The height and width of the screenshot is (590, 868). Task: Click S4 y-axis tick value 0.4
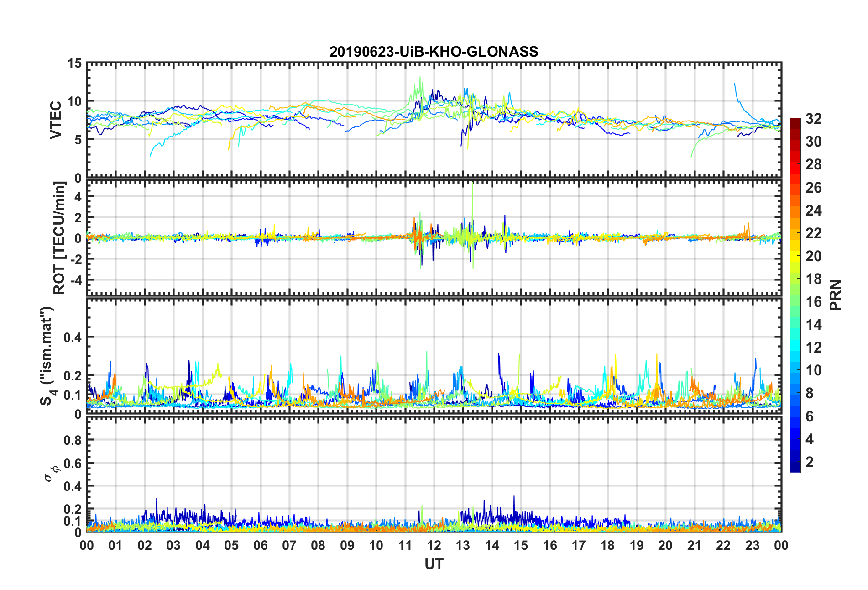[x=73, y=338]
